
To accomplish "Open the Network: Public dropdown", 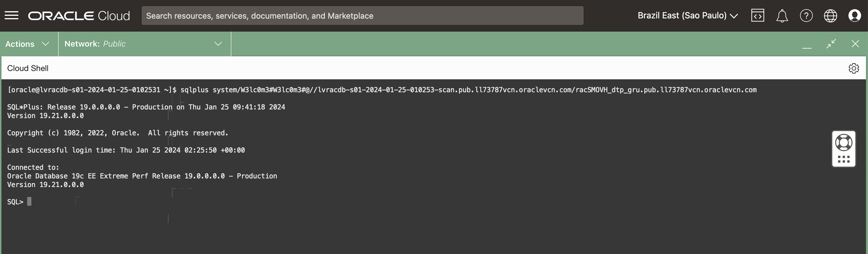I will point(143,44).
